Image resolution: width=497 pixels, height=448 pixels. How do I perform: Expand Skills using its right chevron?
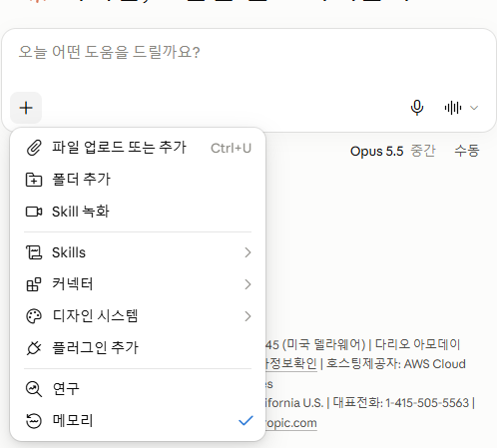pyautogui.click(x=248, y=252)
